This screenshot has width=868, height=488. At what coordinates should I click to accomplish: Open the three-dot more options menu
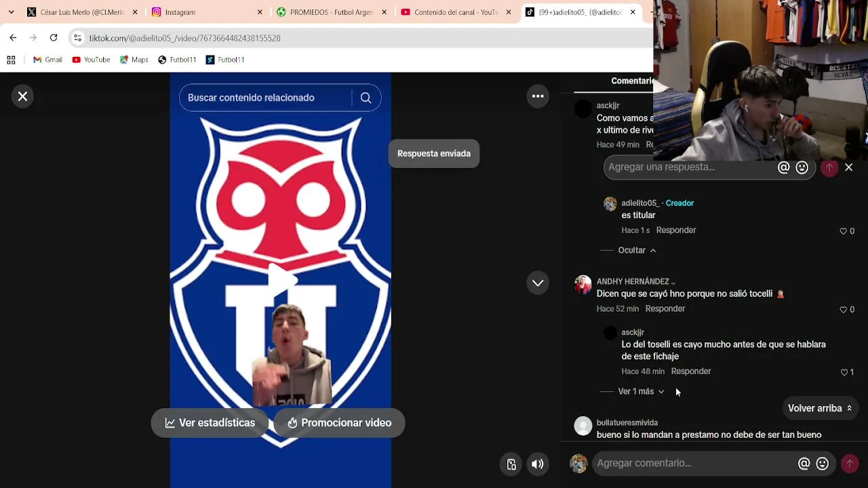point(538,96)
